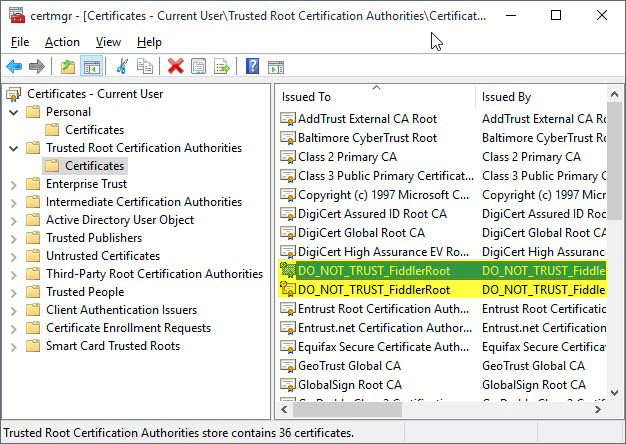Viewport: 626px width, 444px height.
Task: Open Help with blue question icon
Action: tap(252, 66)
